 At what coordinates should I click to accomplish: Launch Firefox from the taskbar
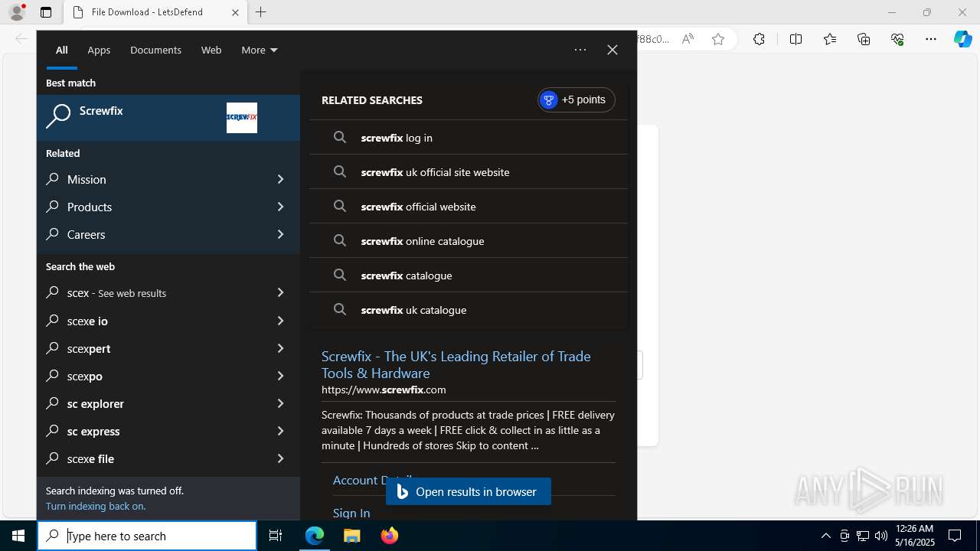[390, 536]
